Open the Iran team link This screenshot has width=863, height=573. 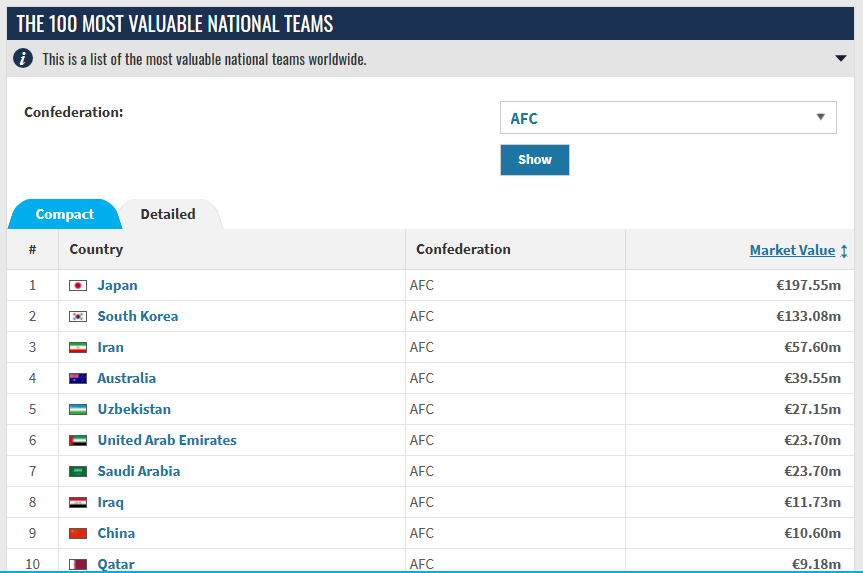point(110,347)
